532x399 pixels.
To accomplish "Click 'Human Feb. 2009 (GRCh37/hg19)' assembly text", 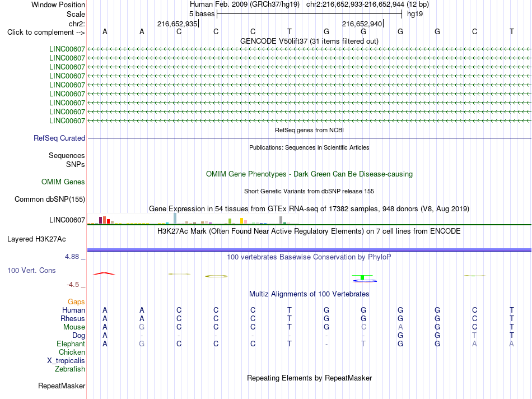I will point(245,4).
